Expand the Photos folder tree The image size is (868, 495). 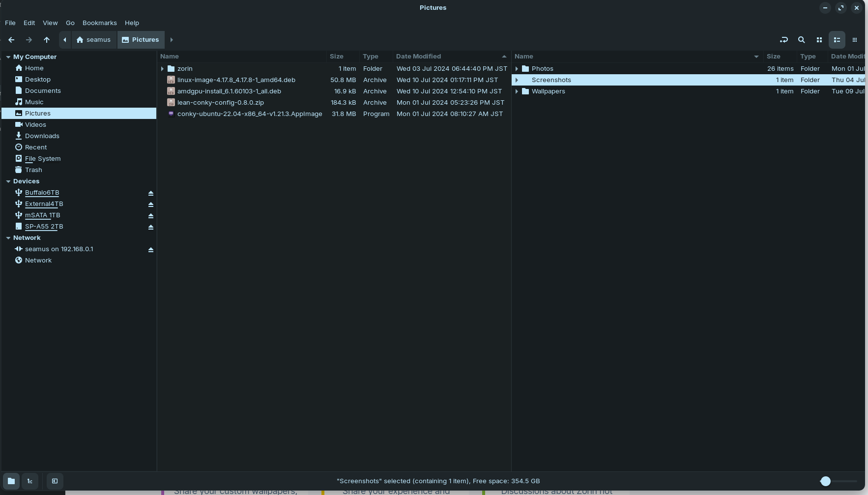(x=517, y=69)
